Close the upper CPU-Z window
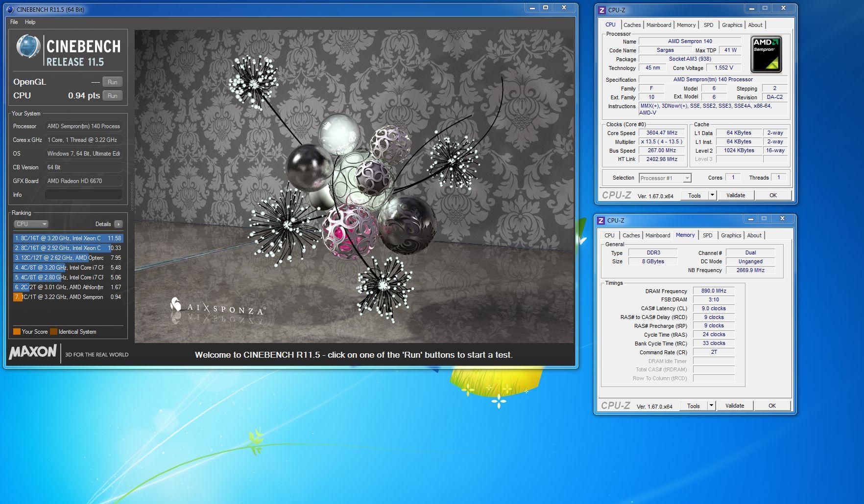864x504 pixels. pos(783,8)
